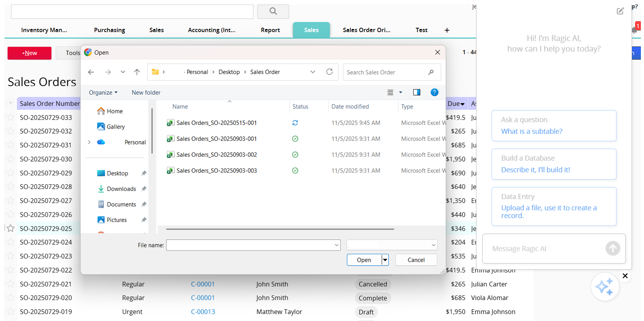Expand the Personal tree item chevron
644x321 pixels.
(x=89, y=142)
